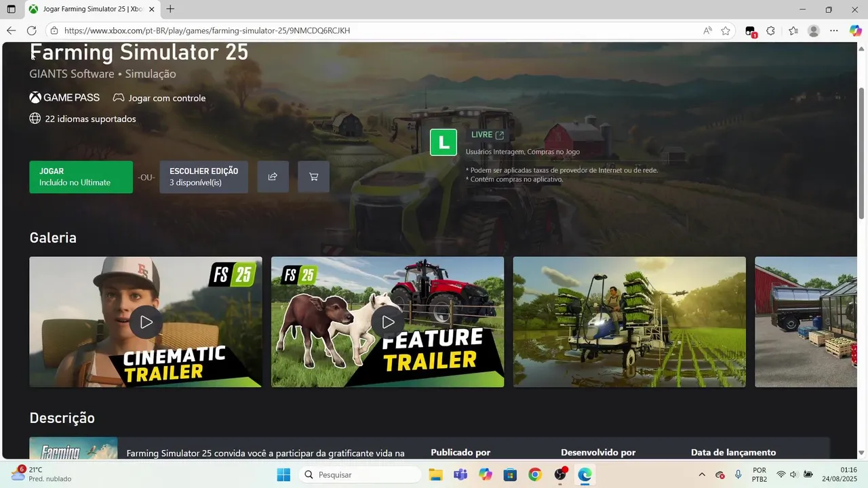Click the shopping cart icon button
This screenshot has height=488, width=868.
click(313, 177)
